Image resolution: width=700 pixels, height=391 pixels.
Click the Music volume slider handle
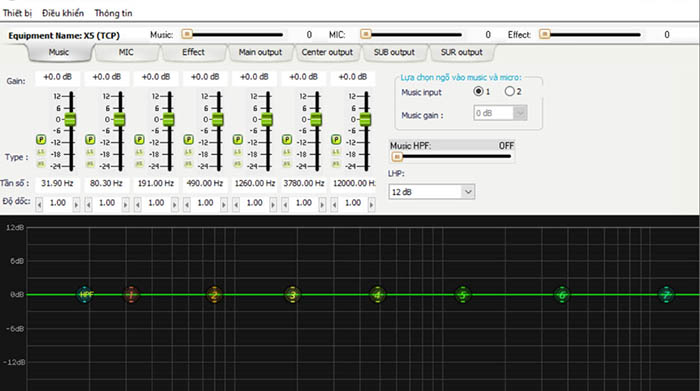click(x=187, y=34)
